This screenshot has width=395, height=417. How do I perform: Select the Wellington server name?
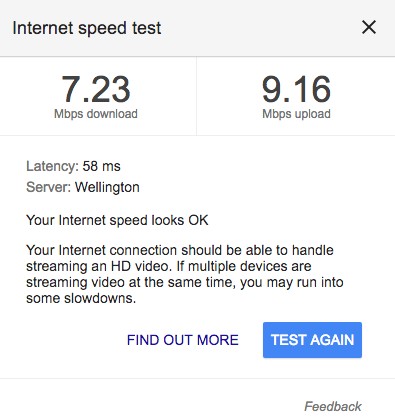coord(107,187)
